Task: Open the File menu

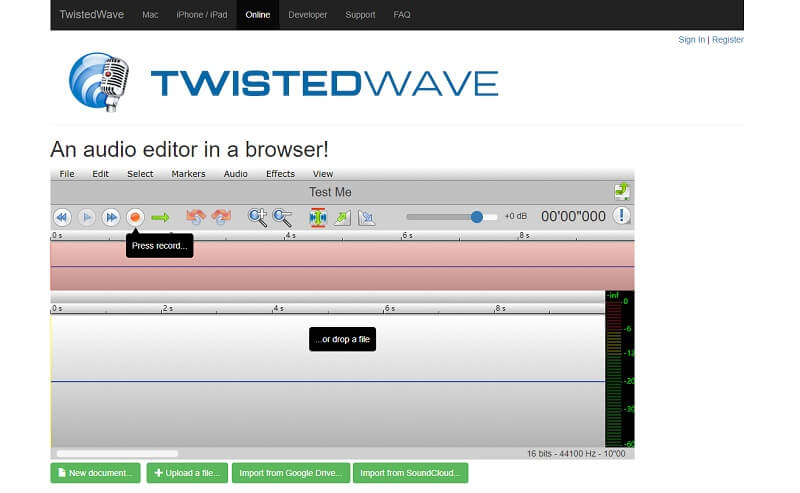Action: tap(67, 174)
